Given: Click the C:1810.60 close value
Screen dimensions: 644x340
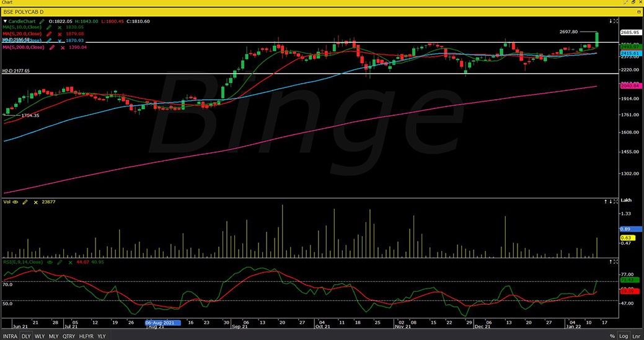Looking at the screenshot, I should [138, 21].
